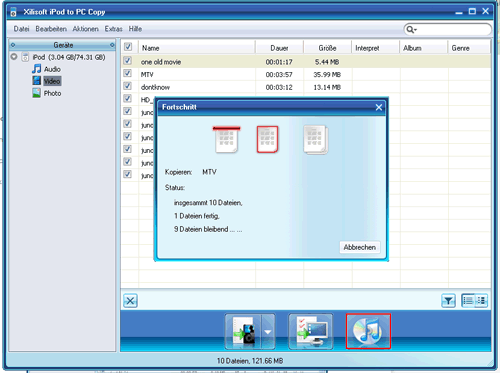Click the 'insgesammt 10 Dateien' status line

coord(208,203)
